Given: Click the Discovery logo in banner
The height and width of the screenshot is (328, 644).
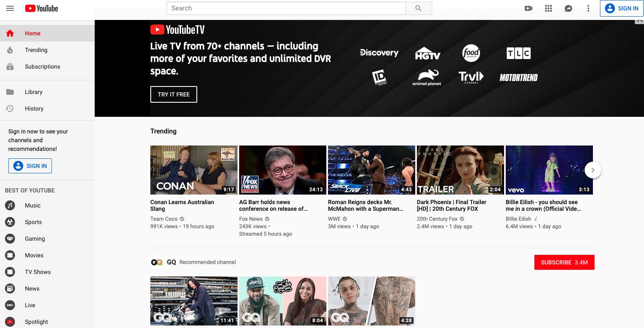Looking at the screenshot, I should tap(379, 53).
